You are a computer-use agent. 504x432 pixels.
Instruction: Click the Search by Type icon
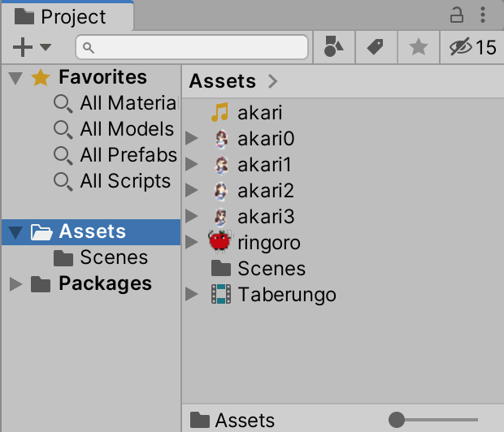[334, 47]
